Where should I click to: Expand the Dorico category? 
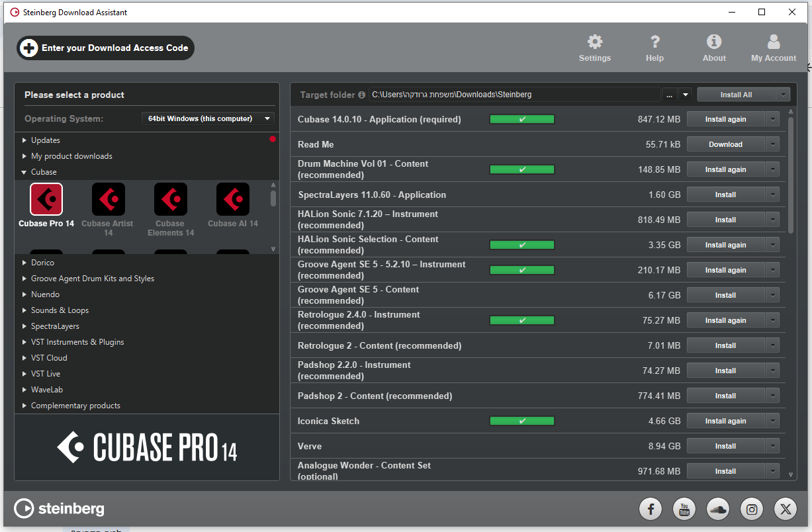pos(24,263)
